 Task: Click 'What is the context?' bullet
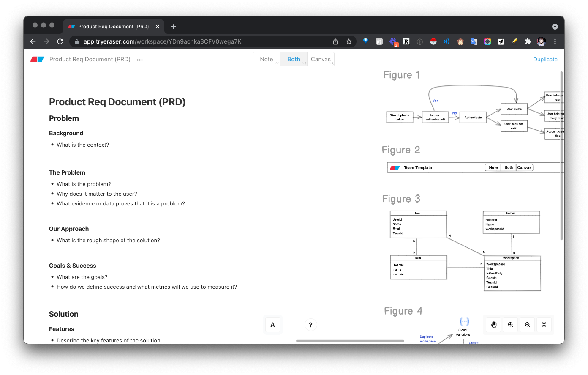point(83,145)
